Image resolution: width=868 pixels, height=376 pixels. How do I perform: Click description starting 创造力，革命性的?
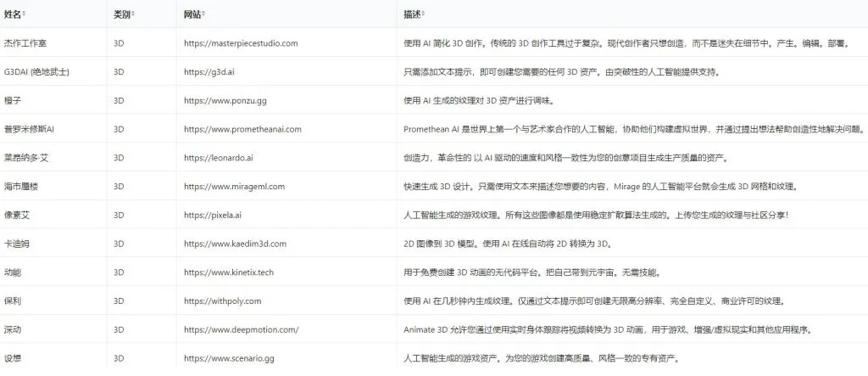(565, 158)
